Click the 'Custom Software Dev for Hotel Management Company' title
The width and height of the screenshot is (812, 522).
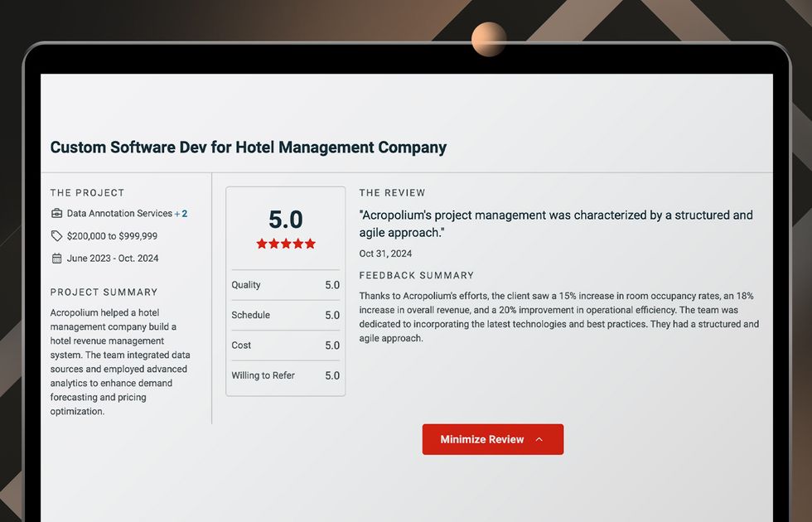pyautogui.click(x=248, y=147)
